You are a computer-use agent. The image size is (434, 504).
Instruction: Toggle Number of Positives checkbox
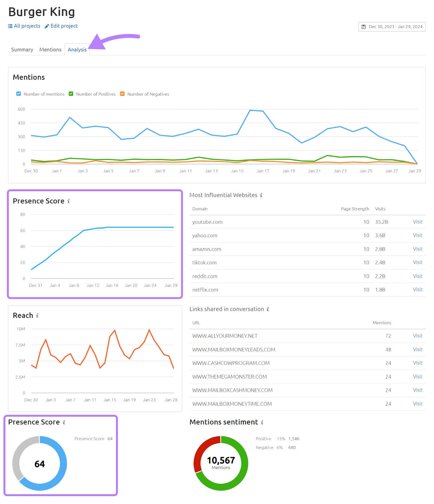(x=71, y=94)
